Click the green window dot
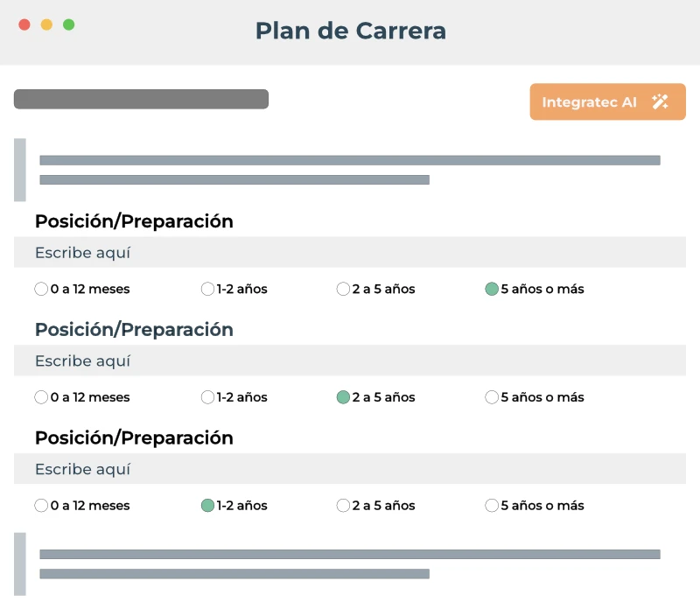Image resolution: width=700 pixels, height=616 pixels. (68, 24)
